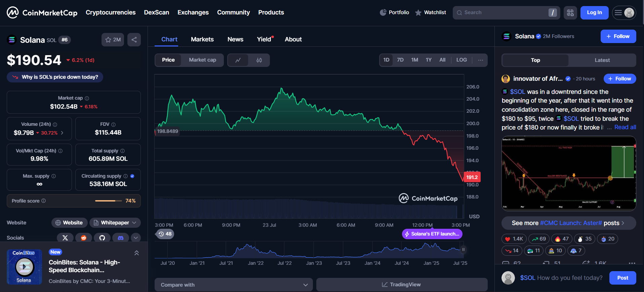Screen dimensions: 644x292
Task: Open TradingView chart button
Action: [x=402, y=285]
